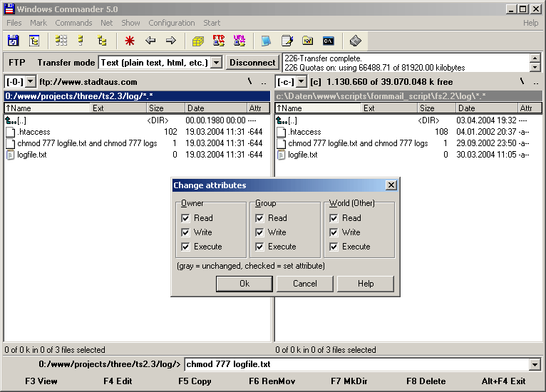Disable World (Other) Execute permission
The width and height of the screenshot is (546, 392).
pos(334,247)
